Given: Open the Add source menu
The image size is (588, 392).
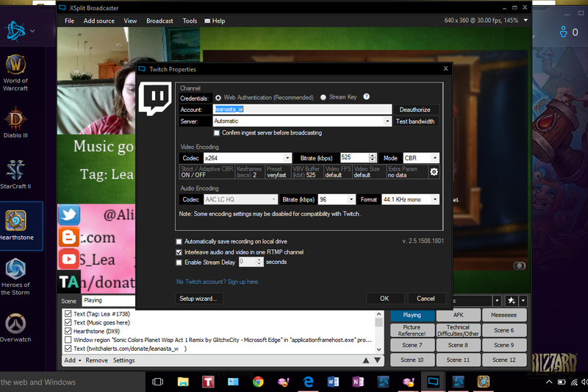Looking at the screenshot, I should [99, 21].
